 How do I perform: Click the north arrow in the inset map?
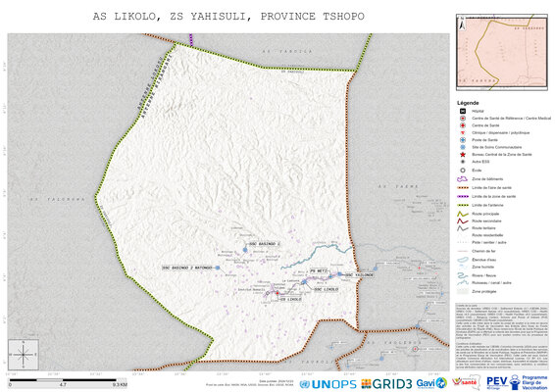462,24
